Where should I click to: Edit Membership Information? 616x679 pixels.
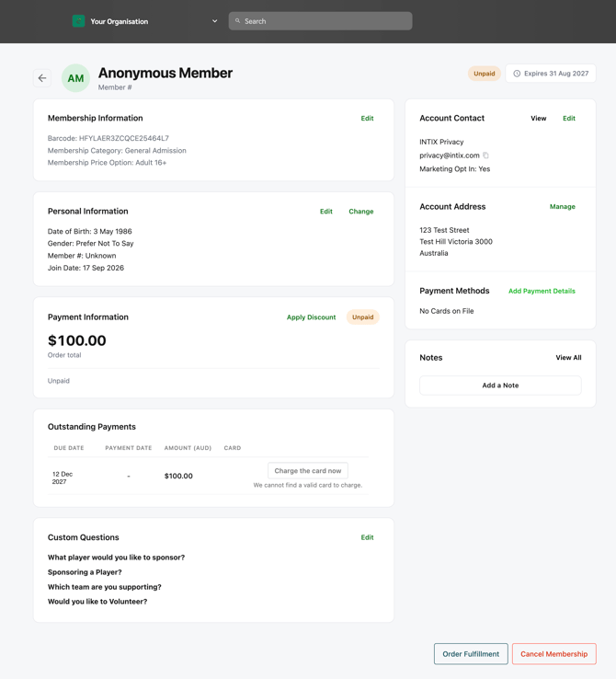[x=367, y=118]
